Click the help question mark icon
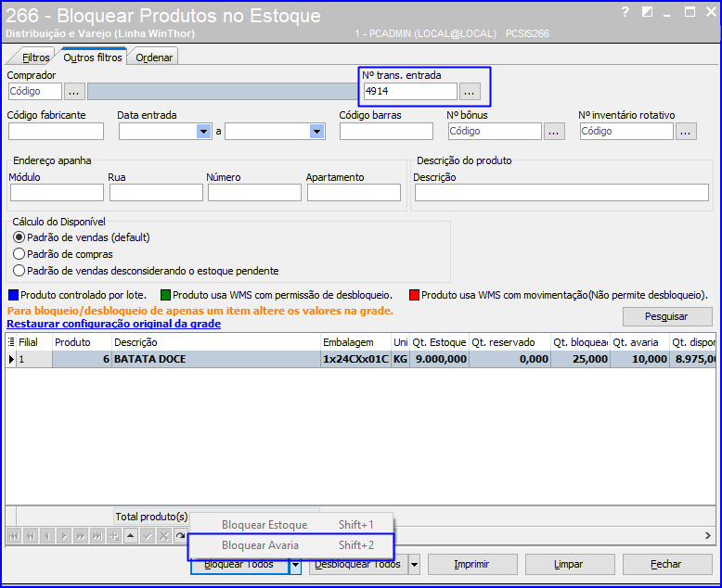The width and height of the screenshot is (722, 588). pyautogui.click(x=625, y=12)
